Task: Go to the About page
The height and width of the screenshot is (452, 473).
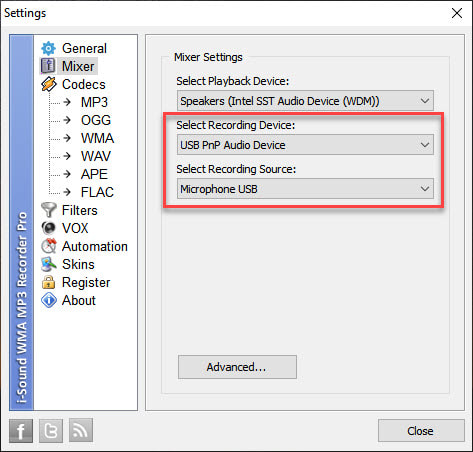Action: [79, 300]
